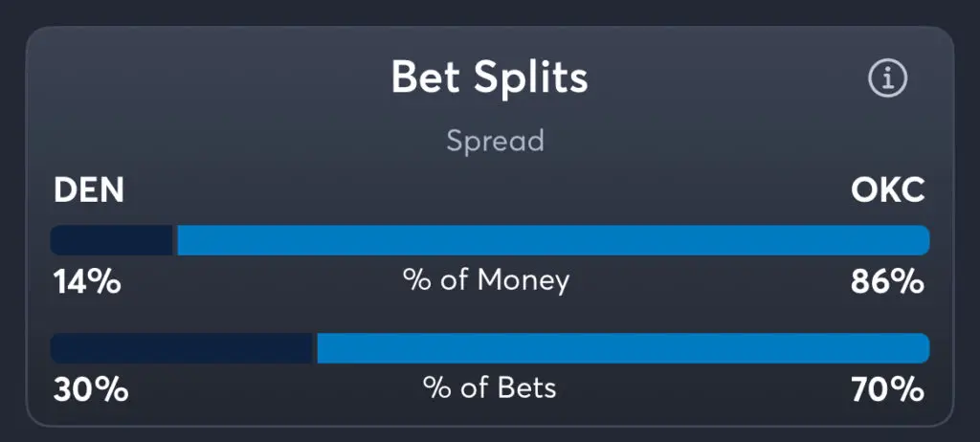Click the 70% bets value

point(887,390)
